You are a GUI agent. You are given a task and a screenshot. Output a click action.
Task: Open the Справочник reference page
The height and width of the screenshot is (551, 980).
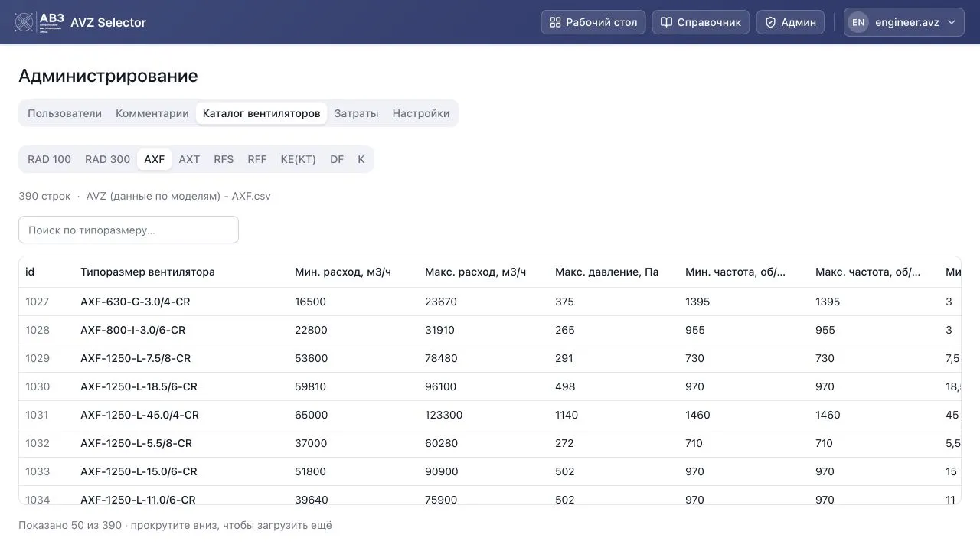pos(701,22)
